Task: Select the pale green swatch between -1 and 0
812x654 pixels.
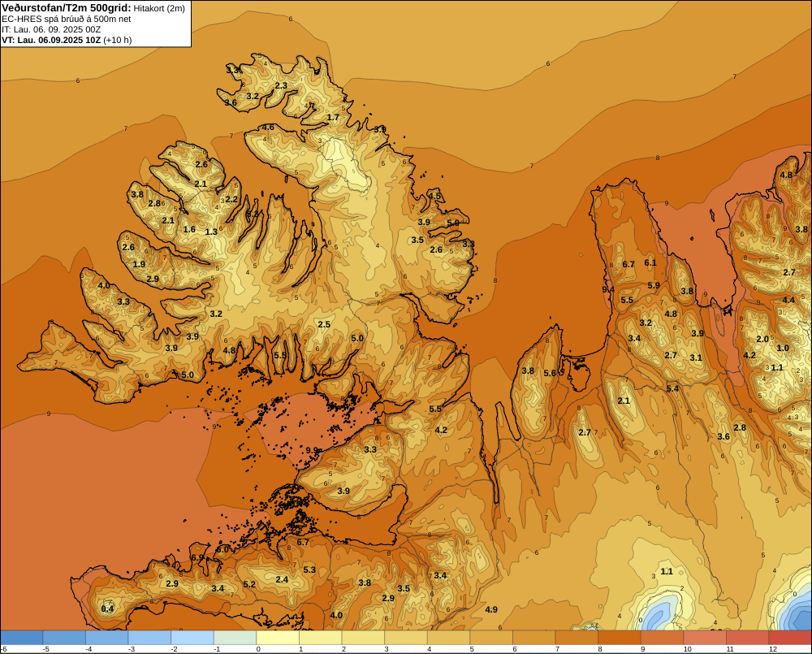Action: click(x=235, y=638)
